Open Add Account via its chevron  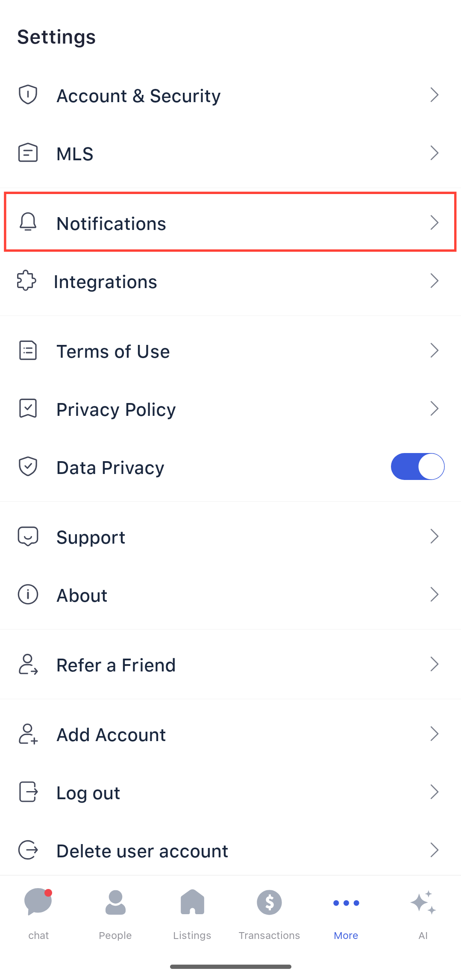[434, 734]
